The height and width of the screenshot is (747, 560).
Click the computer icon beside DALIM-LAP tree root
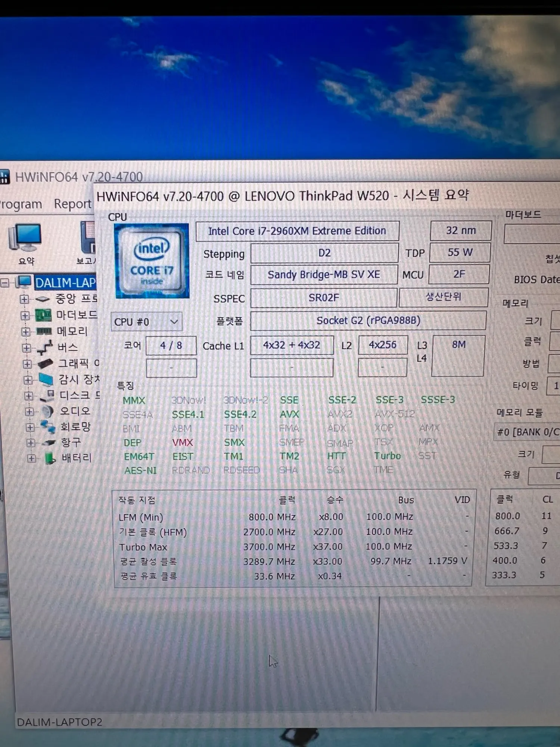pyautogui.click(x=24, y=282)
